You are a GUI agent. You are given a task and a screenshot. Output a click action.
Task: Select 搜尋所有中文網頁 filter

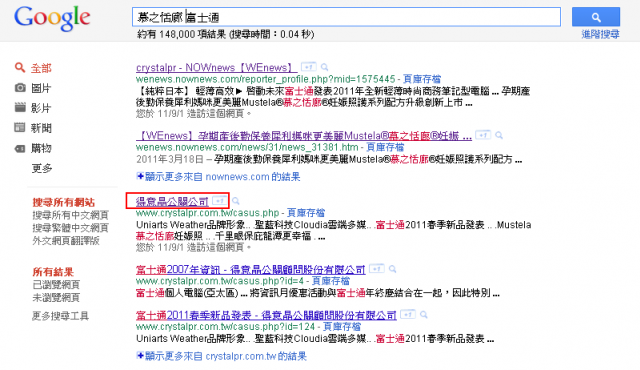(70, 215)
